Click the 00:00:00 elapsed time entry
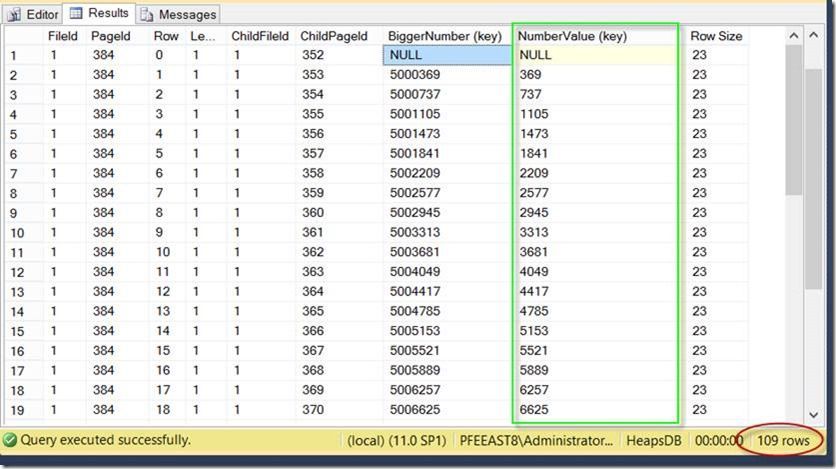 719,441
